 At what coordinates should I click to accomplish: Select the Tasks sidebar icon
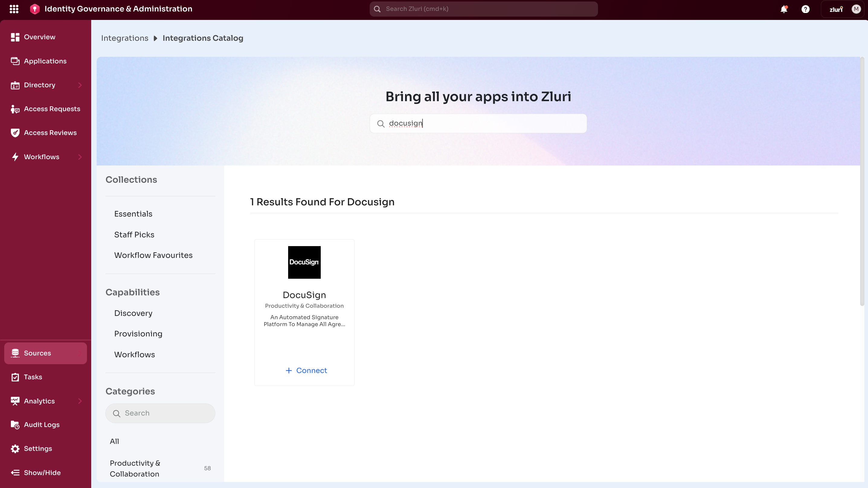point(33,377)
